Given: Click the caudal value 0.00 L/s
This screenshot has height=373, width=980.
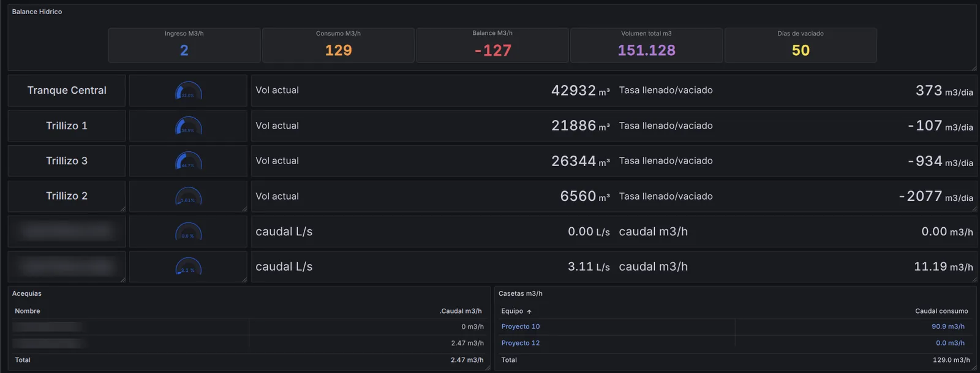Looking at the screenshot, I should click(x=589, y=232).
